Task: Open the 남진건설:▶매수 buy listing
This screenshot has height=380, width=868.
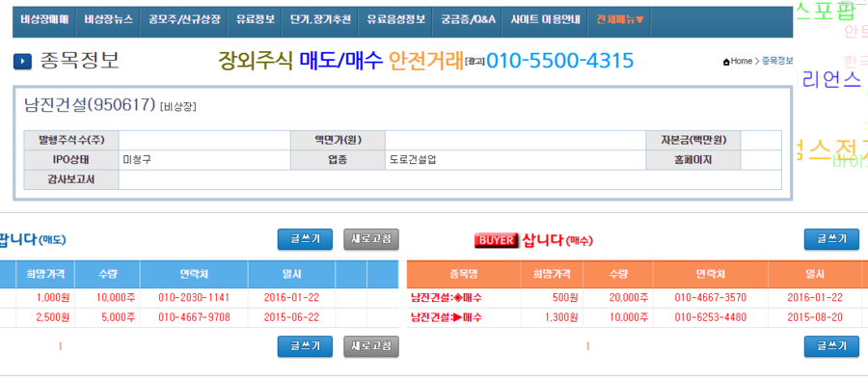Action: pyautogui.click(x=447, y=318)
